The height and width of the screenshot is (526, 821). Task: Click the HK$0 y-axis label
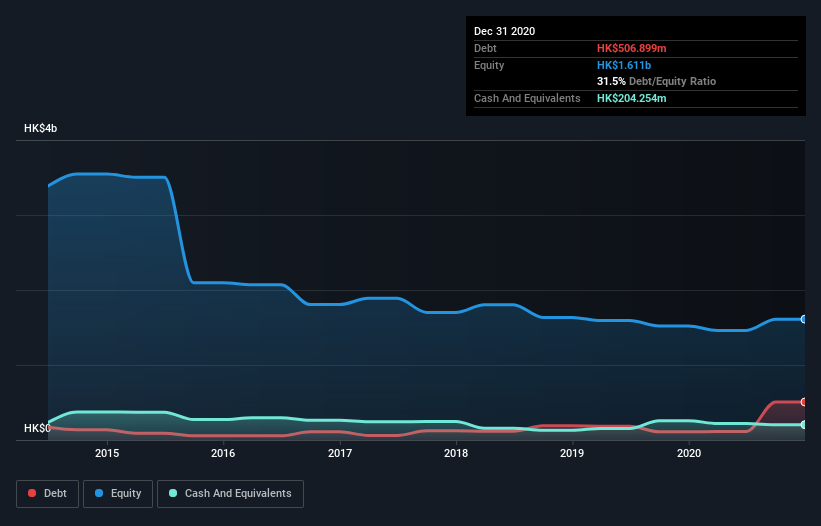pyautogui.click(x=37, y=428)
